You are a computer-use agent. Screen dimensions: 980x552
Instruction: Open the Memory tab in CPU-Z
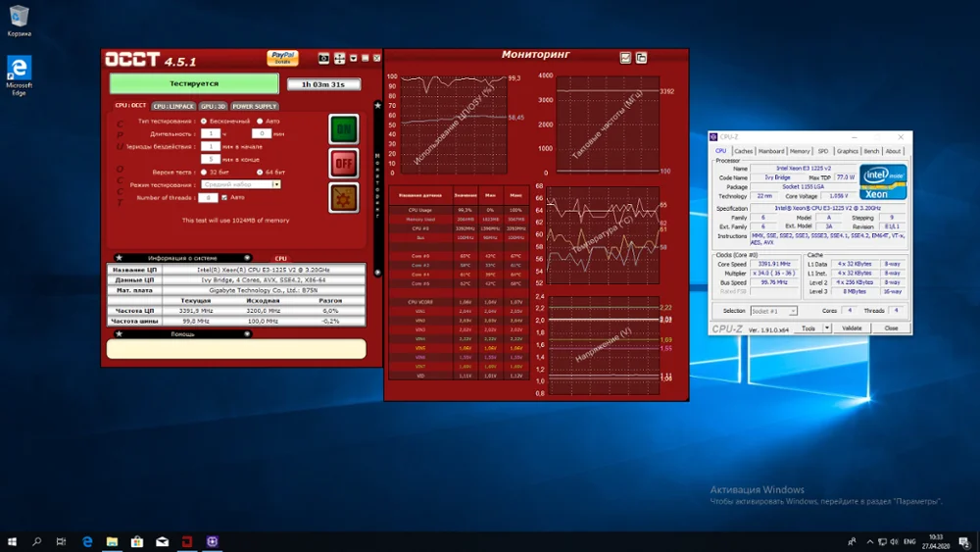tap(800, 151)
